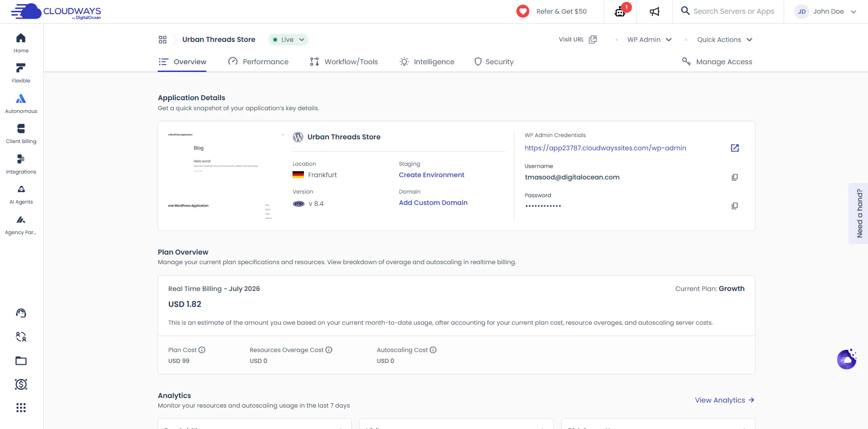Open Flexible servers in sidebar

click(x=21, y=73)
